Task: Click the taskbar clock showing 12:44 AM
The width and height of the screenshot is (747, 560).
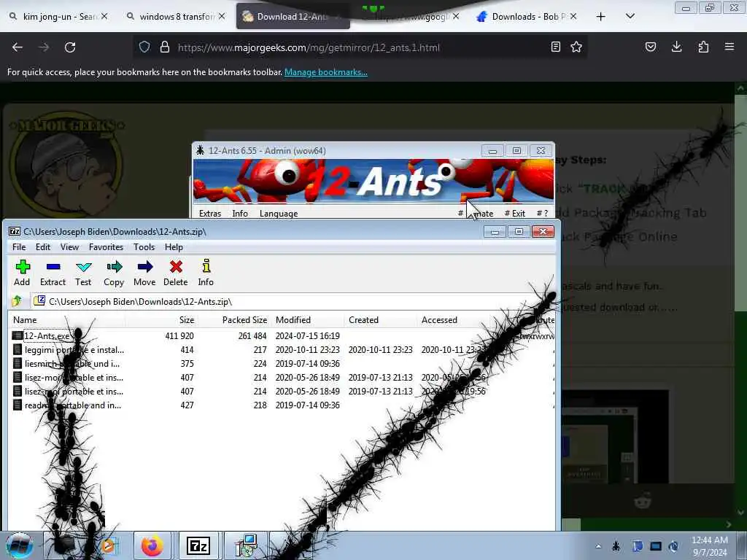Action: point(709,546)
